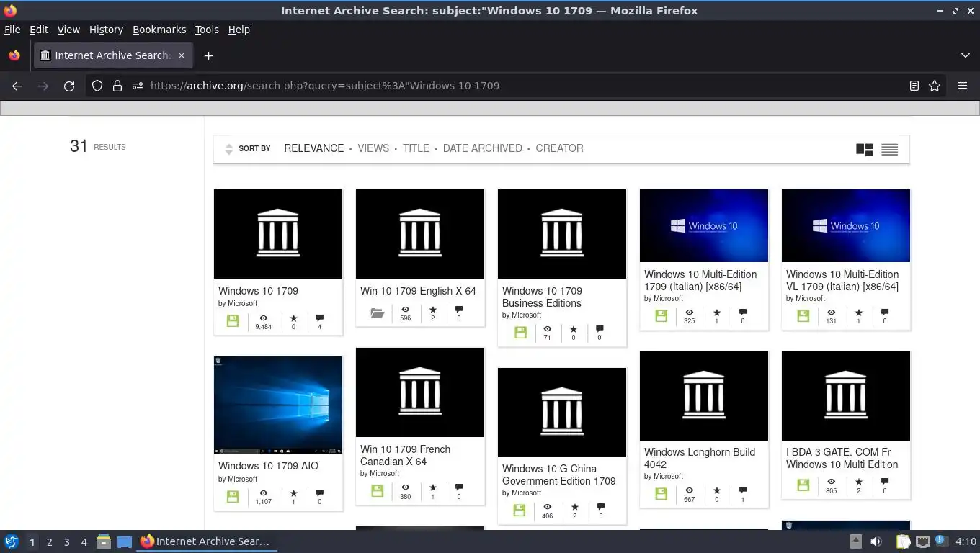Toggle the sort direction arrows
980x553 pixels.
(x=229, y=149)
